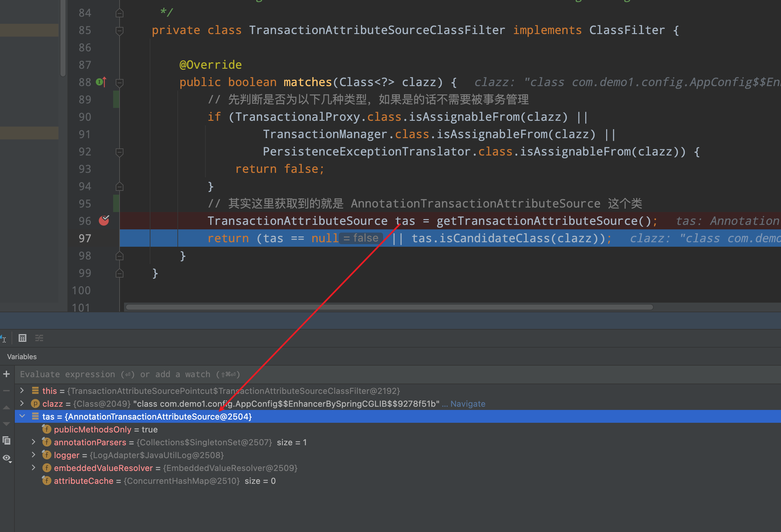Toggle the breakpoint on line 96

[104, 221]
